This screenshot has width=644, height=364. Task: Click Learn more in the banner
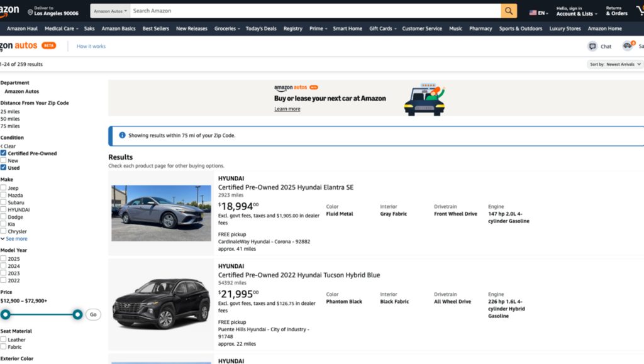pyautogui.click(x=287, y=109)
